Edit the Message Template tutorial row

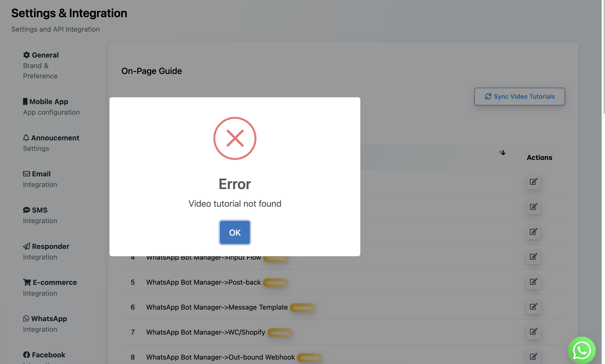point(533,307)
